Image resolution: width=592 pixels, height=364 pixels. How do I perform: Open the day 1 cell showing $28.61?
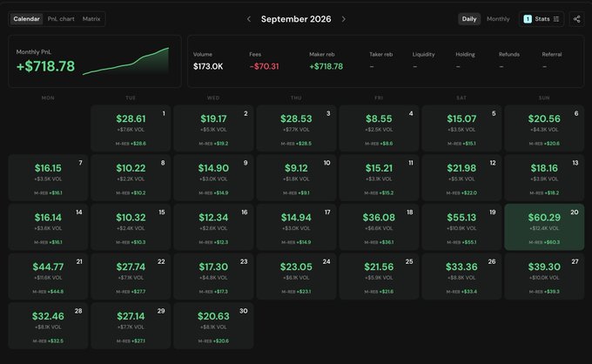(x=131, y=128)
